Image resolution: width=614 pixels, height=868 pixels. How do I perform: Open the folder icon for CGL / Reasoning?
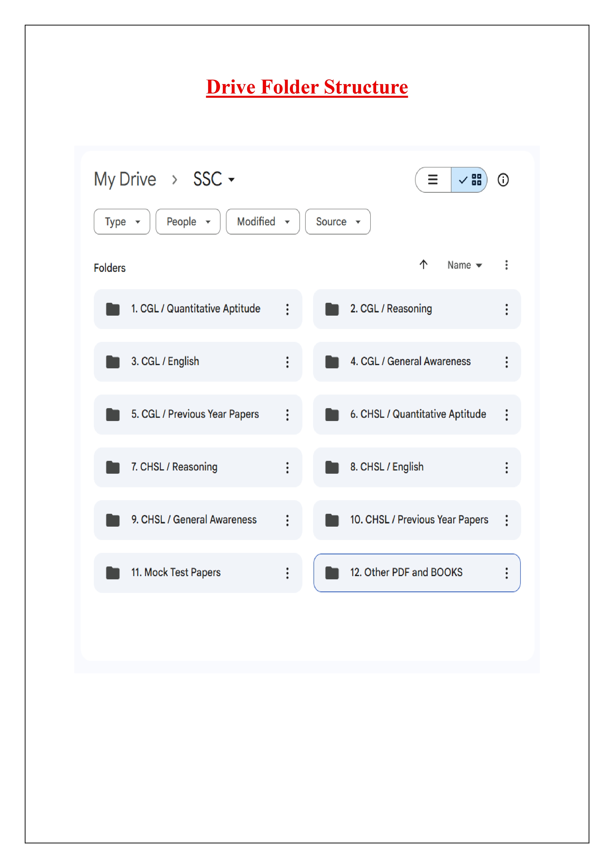(332, 309)
